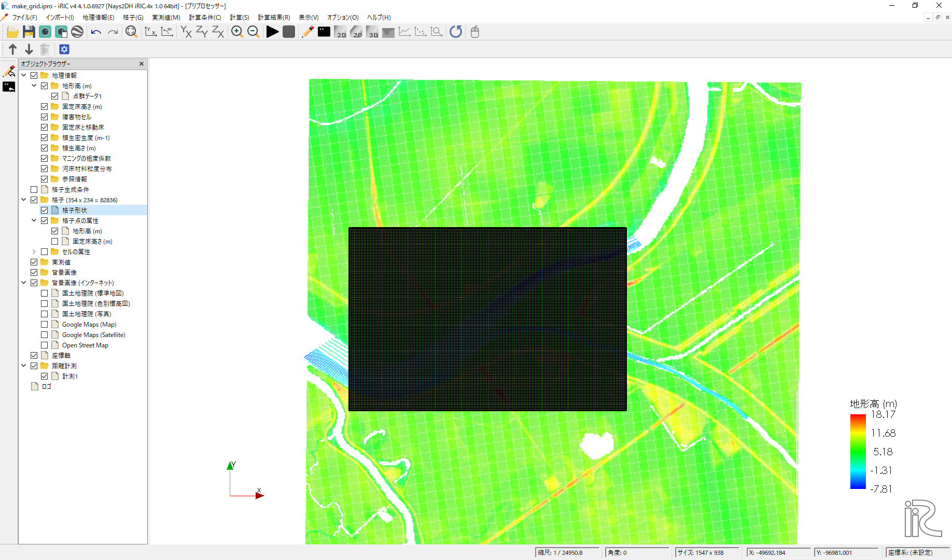The width and height of the screenshot is (952, 560).
Task: Uncheck the 障害物セル checkbox
Action: [45, 117]
